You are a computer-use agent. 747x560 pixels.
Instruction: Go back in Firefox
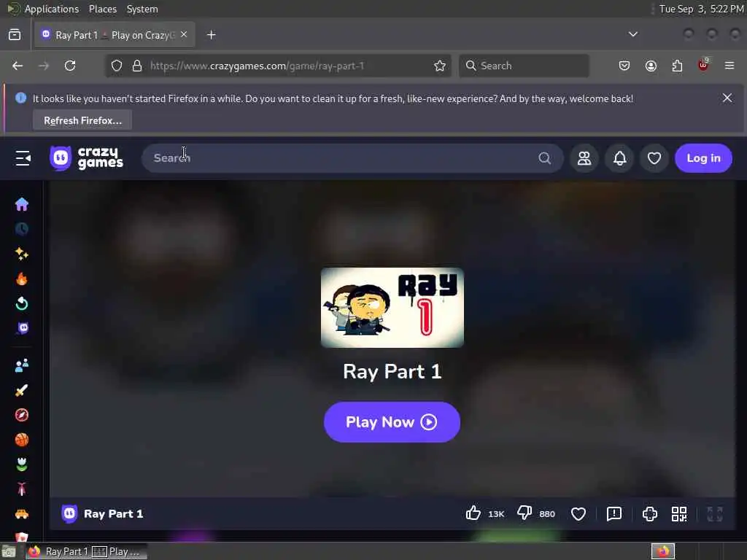[18, 66]
